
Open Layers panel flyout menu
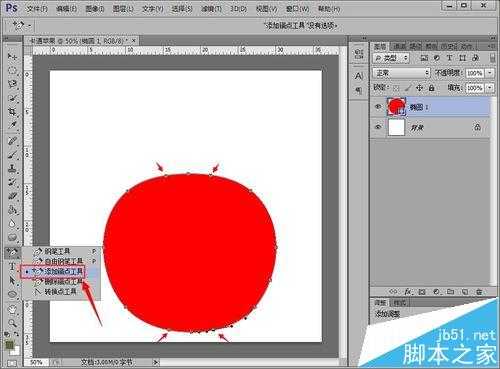click(x=492, y=46)
